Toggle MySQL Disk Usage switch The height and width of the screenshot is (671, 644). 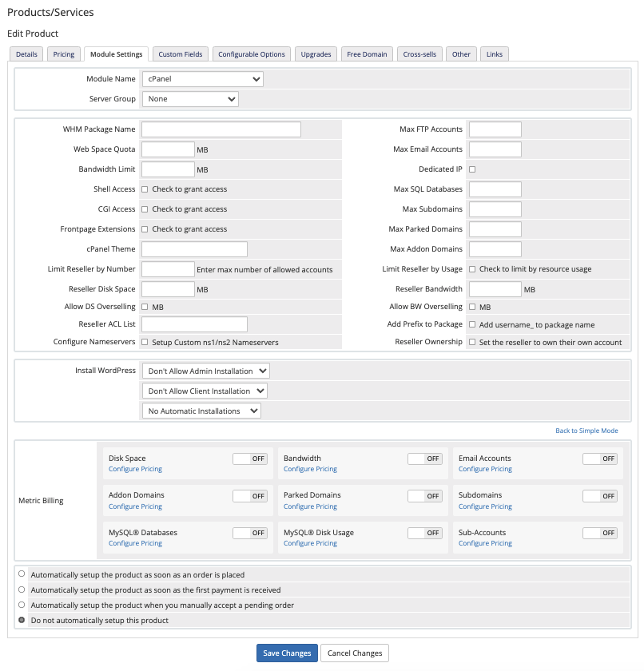425,533
